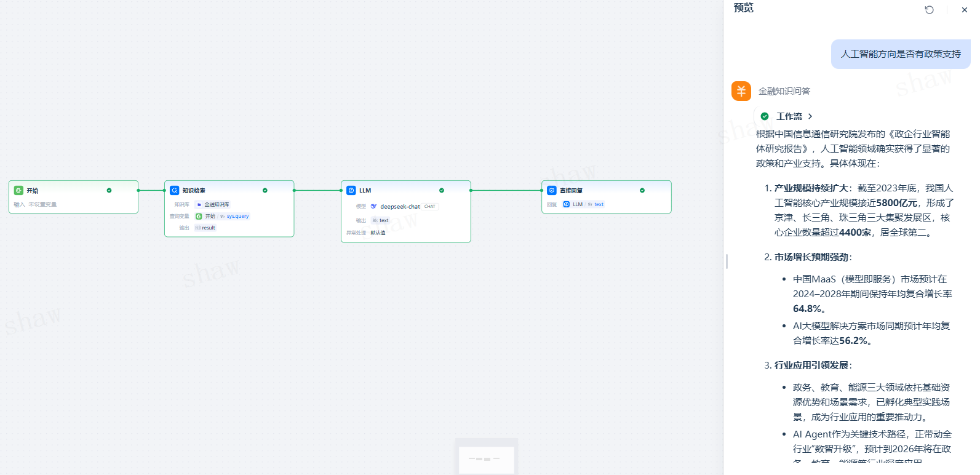
Task: Click the Direct Reply (直接回复) node icon
Action: tap(552, 191)
